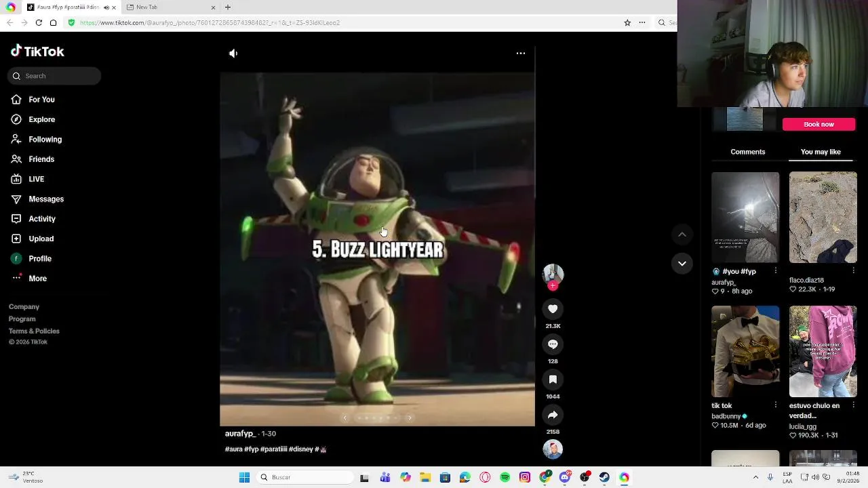Open Instagram from the taskbar
The height and width of the screenshot is (488, 868).
(x=525, y=477)
